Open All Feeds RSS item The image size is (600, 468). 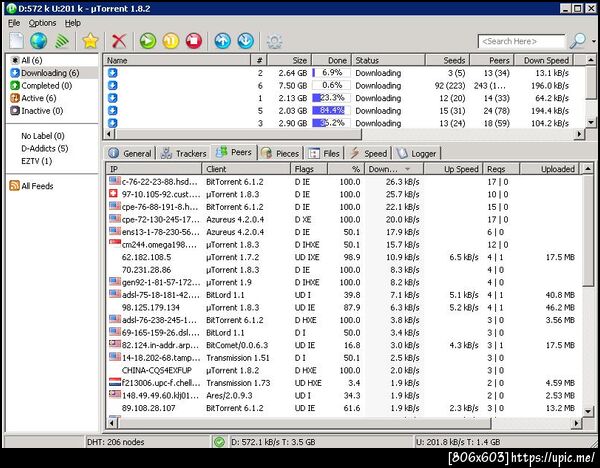coord(31,186)
